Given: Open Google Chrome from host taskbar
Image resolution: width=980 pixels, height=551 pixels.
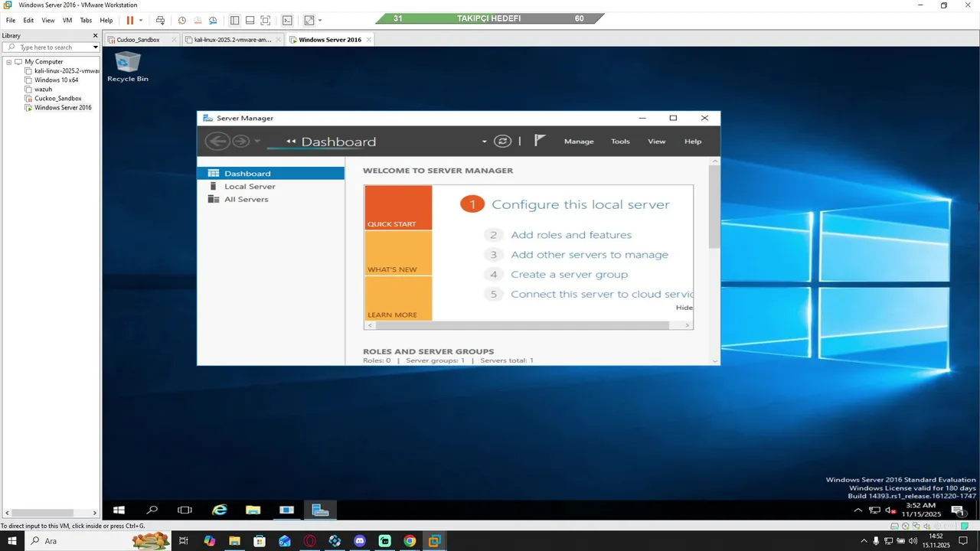Looking at the screenshot, I should [410, 541].
